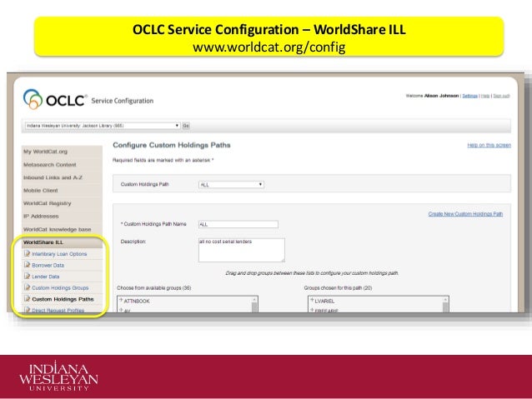532x399 pixels.
Task: Click Custom Holdings Path Name field
Action: pyautogui.click(x=238, y=224)
